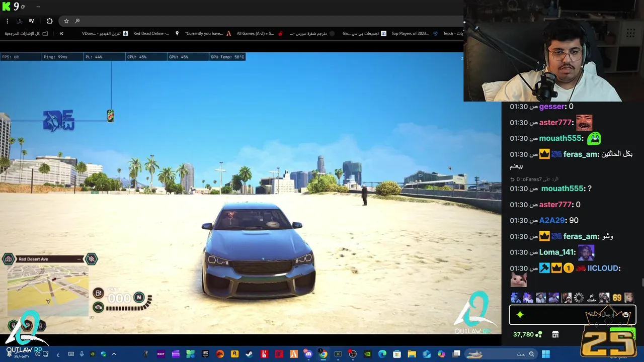Click the channel points balance 37,780
Screen dimensions: 644x362
[527, 334]
